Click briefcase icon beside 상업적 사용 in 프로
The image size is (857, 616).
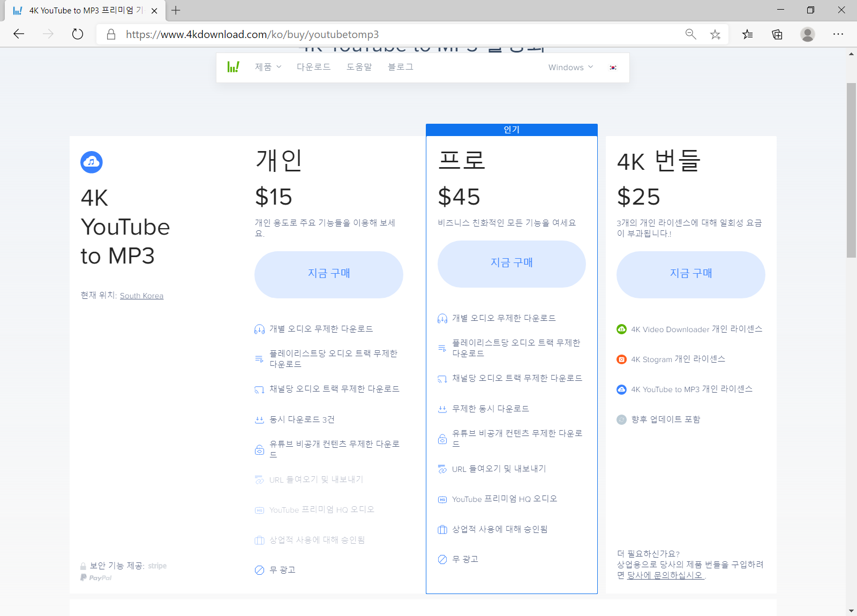click(x=442, y=530)
